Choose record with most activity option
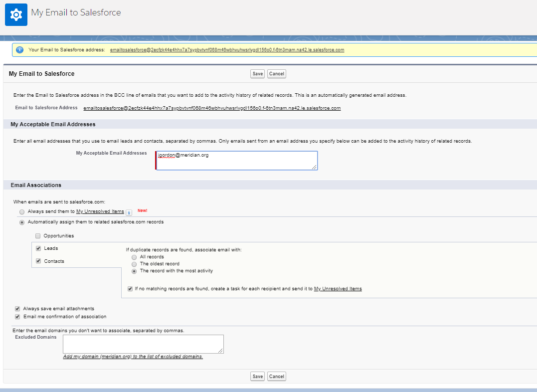This screenshot has height=392, width=537. coord(134,271)
